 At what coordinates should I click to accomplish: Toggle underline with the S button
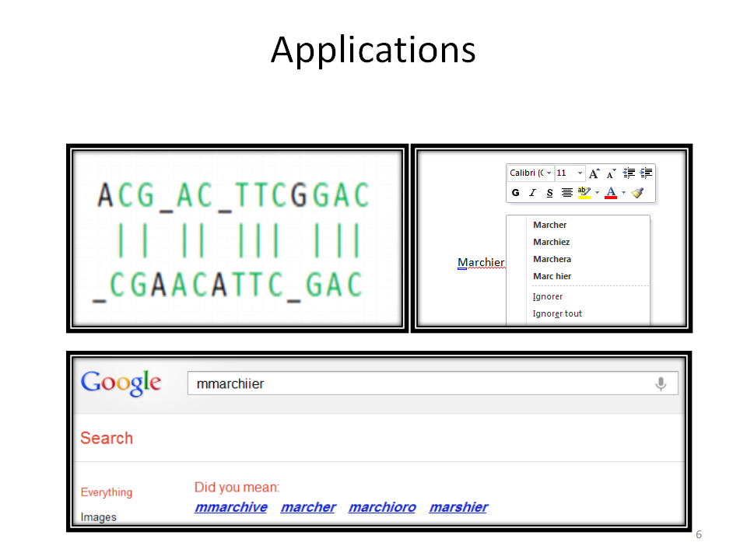pyautogui.click(x=549, y=193)
